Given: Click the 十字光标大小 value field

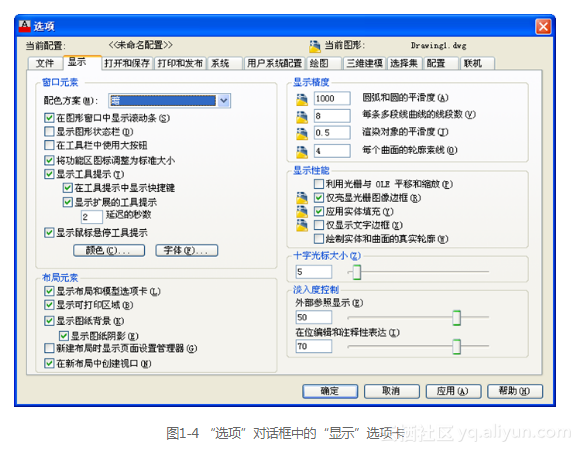Looking at the screenshot, I should pyautogui.click(x=314, y=272).
